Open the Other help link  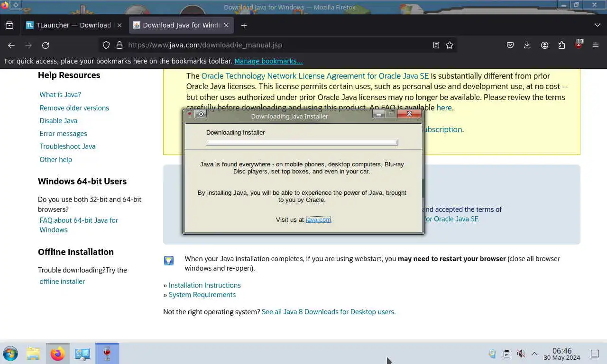pyautogui.click(x=55, y=160)
